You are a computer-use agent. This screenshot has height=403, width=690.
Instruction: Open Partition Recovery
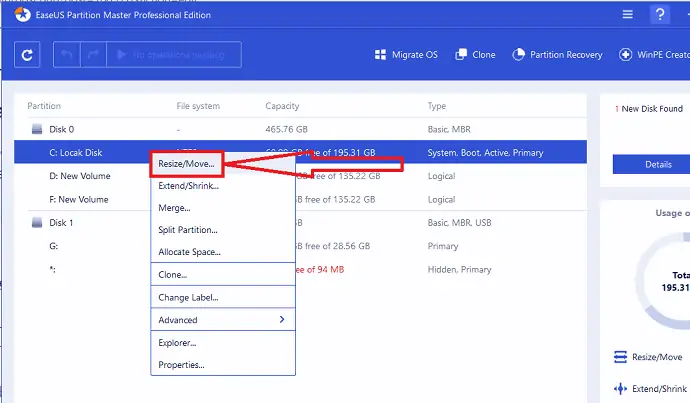(557, 55)
